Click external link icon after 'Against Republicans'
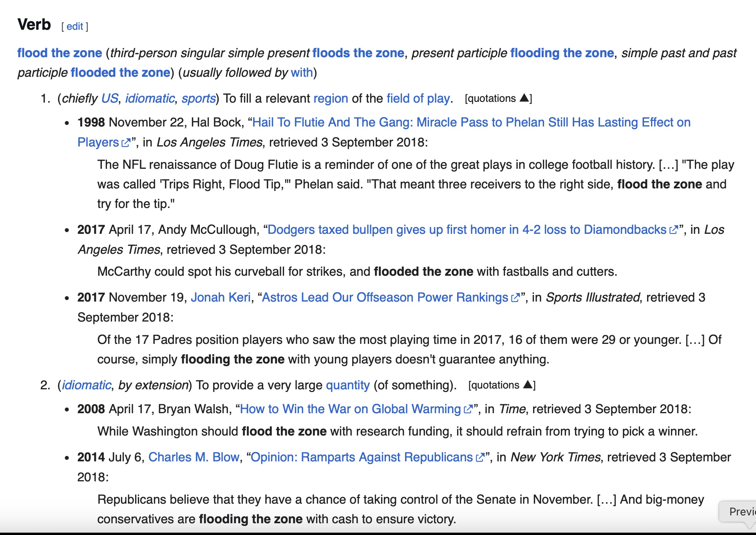The image size is (756, 535). [x=480, y=458]
